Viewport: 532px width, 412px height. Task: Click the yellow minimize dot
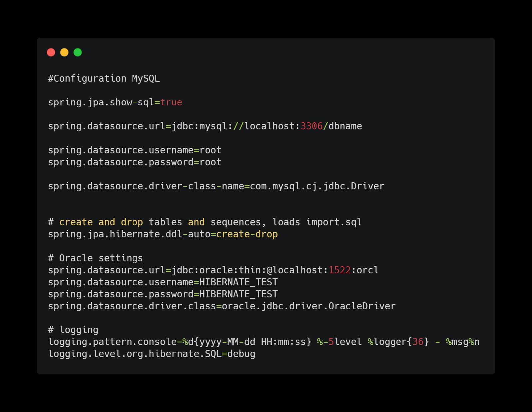(x=64, y=52)
